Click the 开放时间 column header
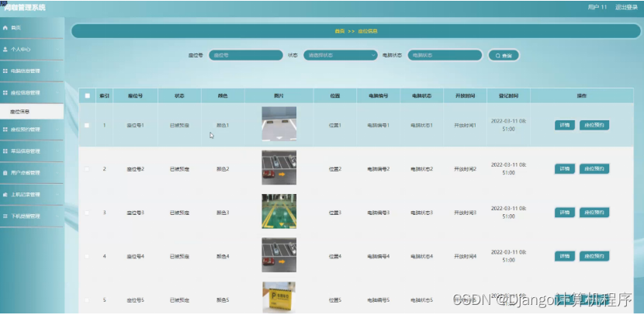Screen dimensions: 644x315 (x=465, y=95)
